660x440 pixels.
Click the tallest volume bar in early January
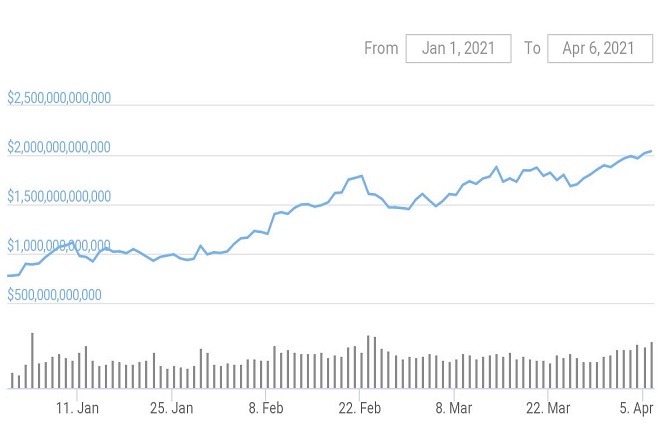pos(32,360)
